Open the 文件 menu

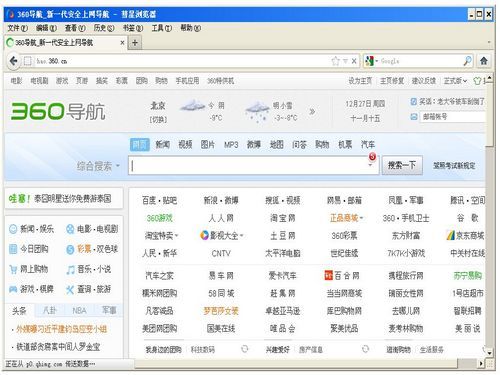[17, 28]
